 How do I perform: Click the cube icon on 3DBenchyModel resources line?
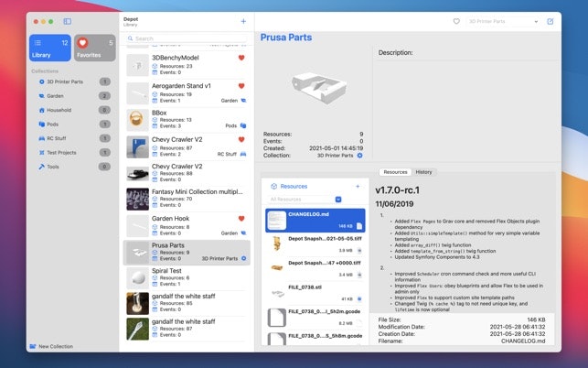[155, 66]
